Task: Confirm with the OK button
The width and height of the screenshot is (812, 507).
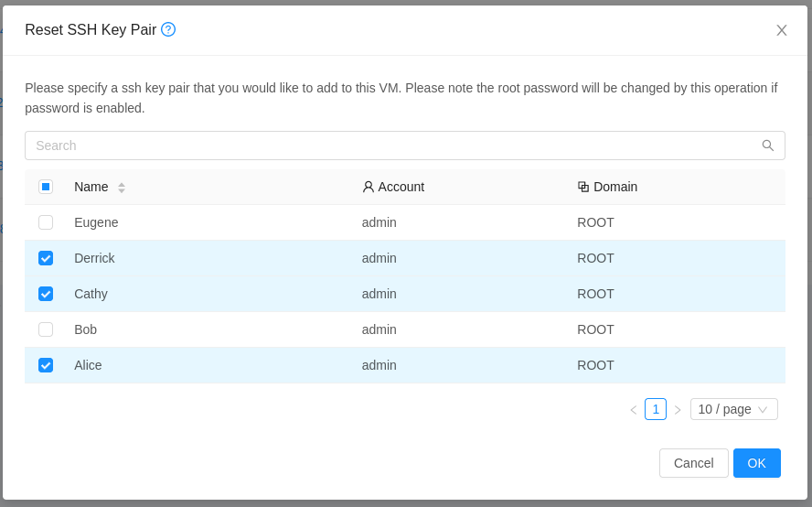Action: click(x=756, y=463)
